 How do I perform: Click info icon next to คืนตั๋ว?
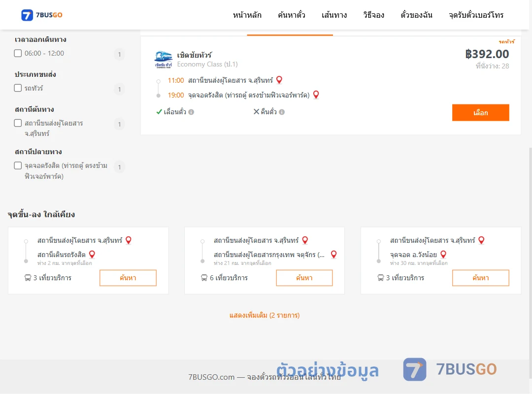[x=282, y=112]
